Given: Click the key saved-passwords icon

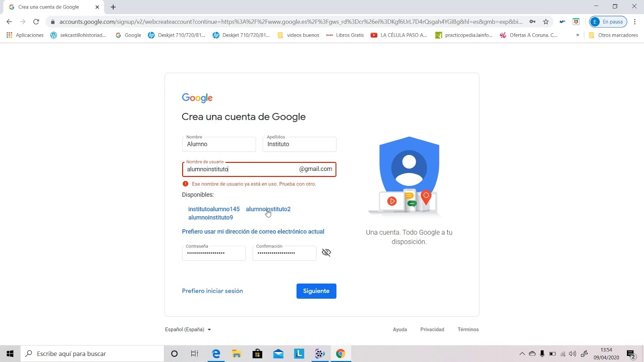Looking at the screenshot, I should (532, 22).
